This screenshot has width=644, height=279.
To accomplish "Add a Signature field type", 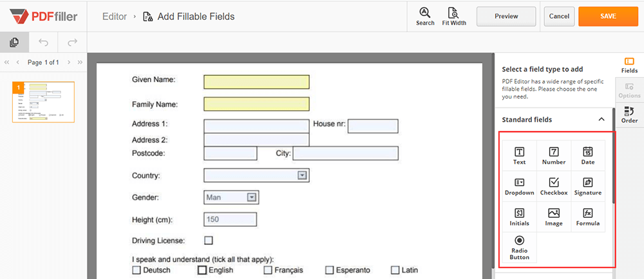I will click(x=588, y=186).
